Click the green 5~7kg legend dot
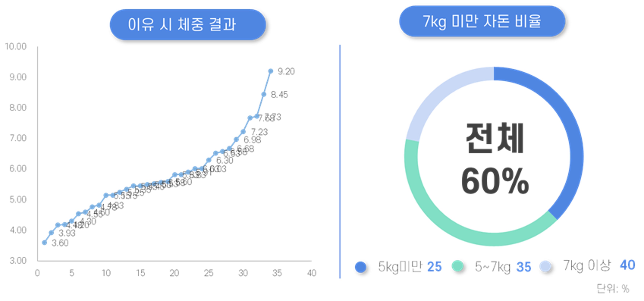The height and width of the screenshot is (301, 644). tap(457, 266)
